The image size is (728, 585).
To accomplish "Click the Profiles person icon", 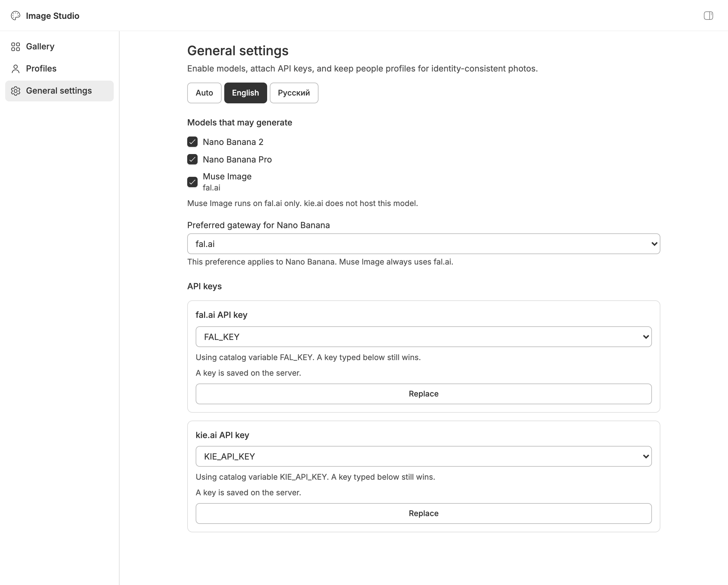I will tap(16, 69).
